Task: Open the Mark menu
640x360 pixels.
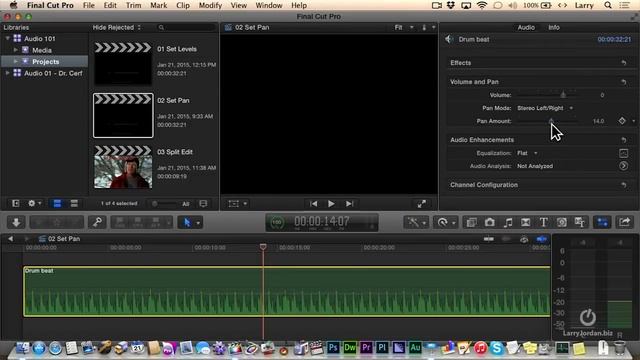Action: [x=158, y=5]
